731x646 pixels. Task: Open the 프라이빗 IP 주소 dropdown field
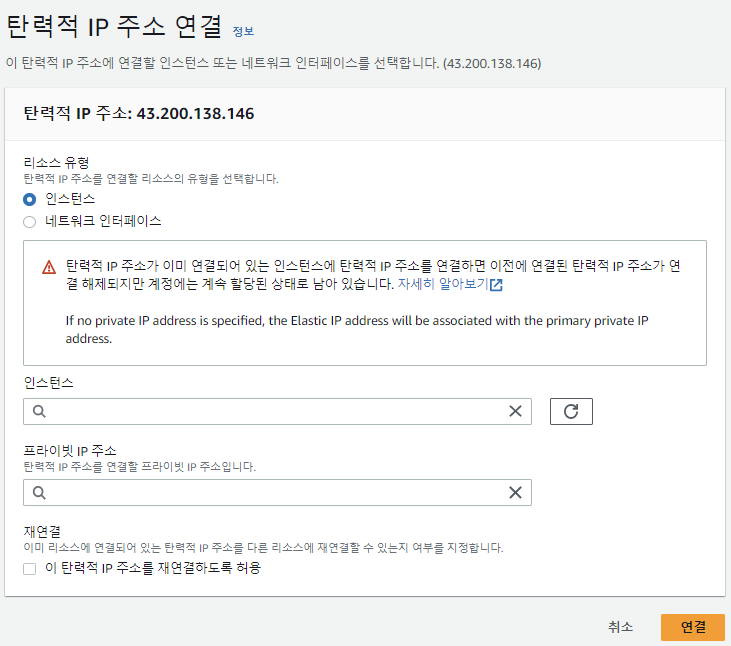(x=277, y=492)
